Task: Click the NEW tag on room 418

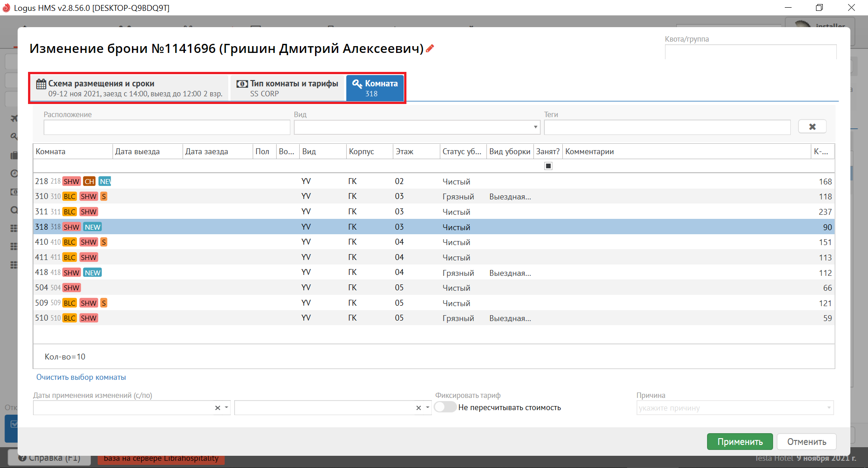Action: click(93, 273)
